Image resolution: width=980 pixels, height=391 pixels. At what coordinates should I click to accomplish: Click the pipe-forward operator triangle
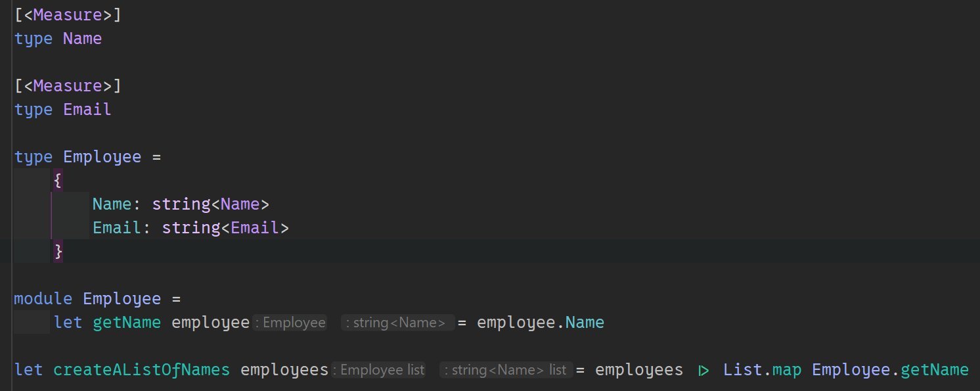[x=703, y=371]
